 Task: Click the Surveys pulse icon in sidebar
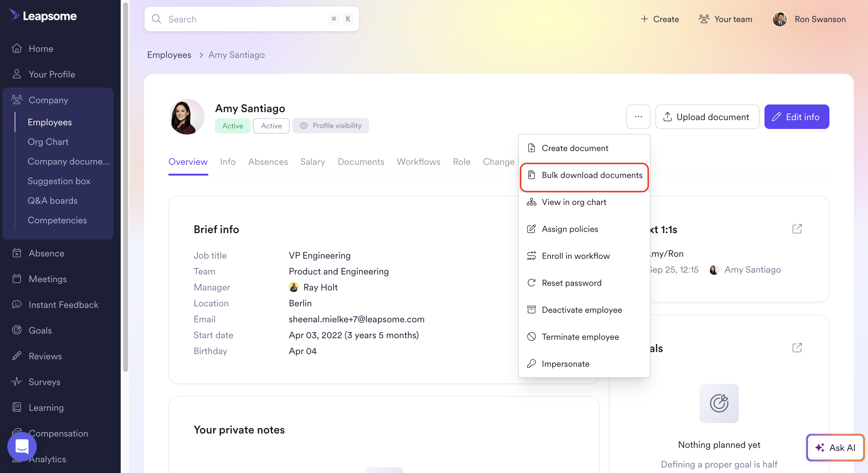click(x=17, y=381)
